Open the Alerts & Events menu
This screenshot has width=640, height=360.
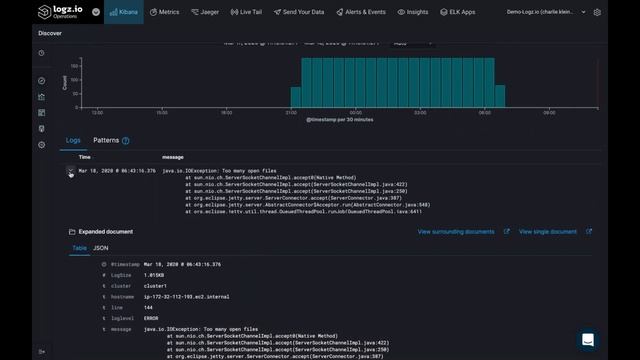[361, 12]
